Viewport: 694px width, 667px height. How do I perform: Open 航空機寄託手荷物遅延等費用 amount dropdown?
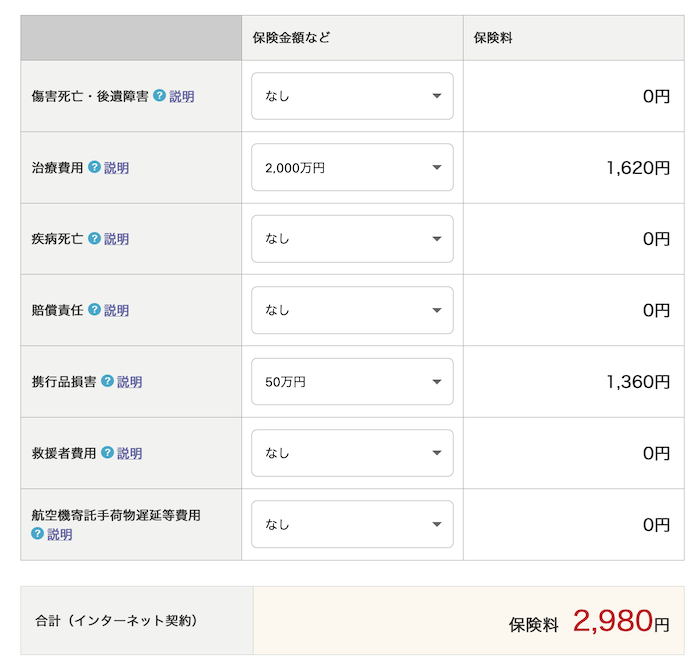pos(352,524)
